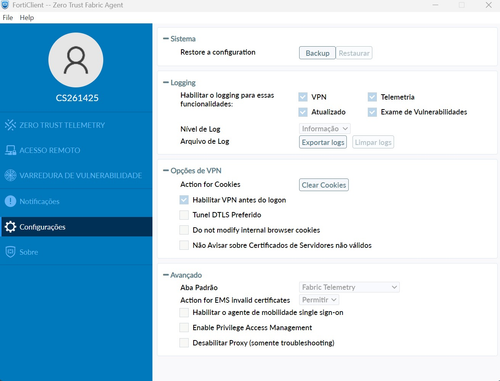
Task: Open the Aba Padrão Fabric Telemetry dropdown
Action: [x=349, y=287]
